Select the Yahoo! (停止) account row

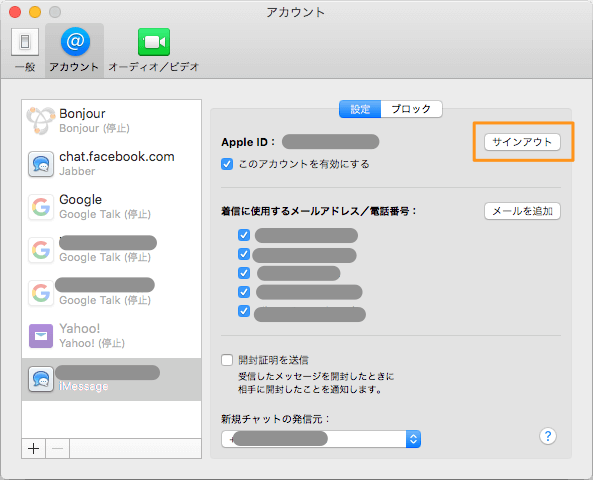click(112, 336)
